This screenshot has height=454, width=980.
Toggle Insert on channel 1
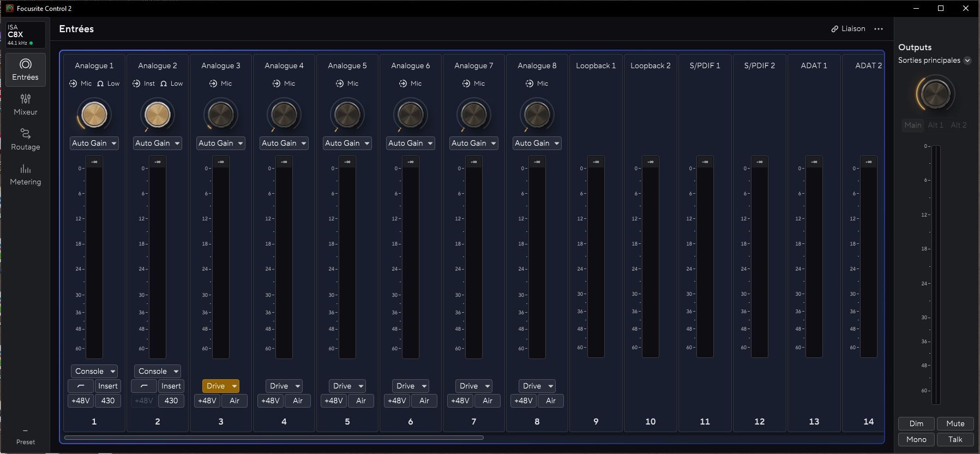108,386
